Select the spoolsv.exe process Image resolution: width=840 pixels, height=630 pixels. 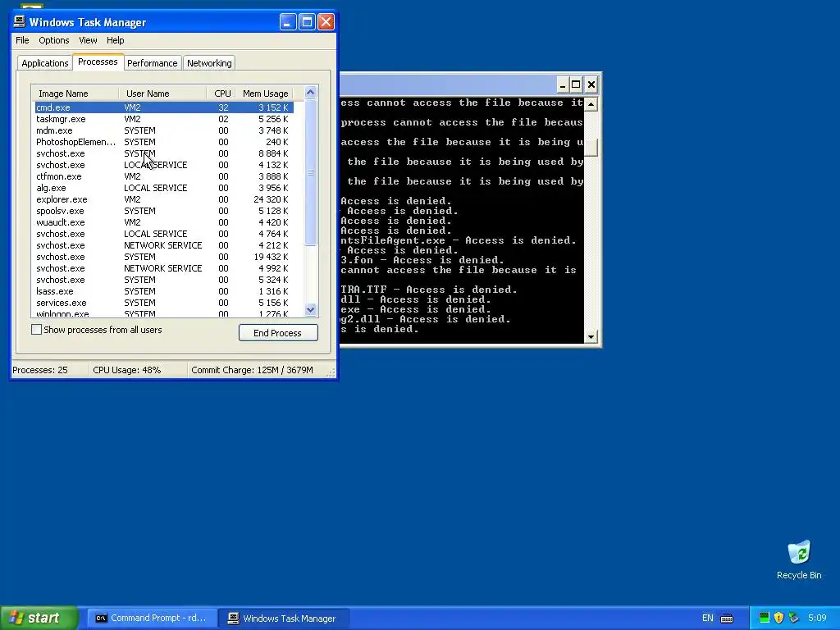point(164,211)
